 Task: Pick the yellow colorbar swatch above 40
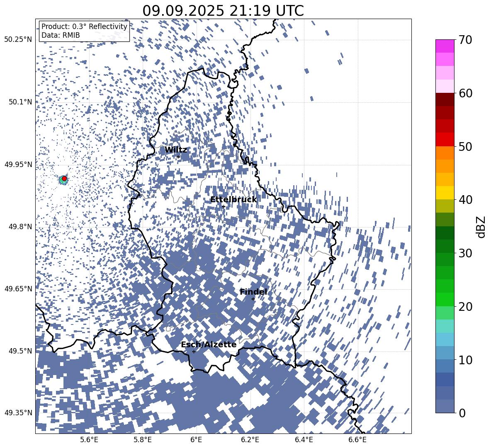[x=445, y=193]
